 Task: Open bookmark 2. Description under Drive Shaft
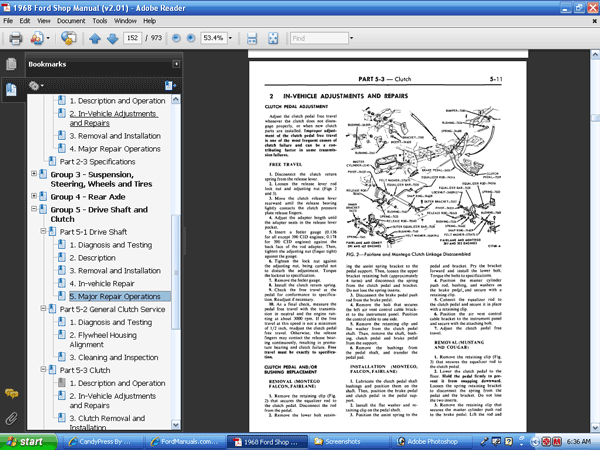92,258
